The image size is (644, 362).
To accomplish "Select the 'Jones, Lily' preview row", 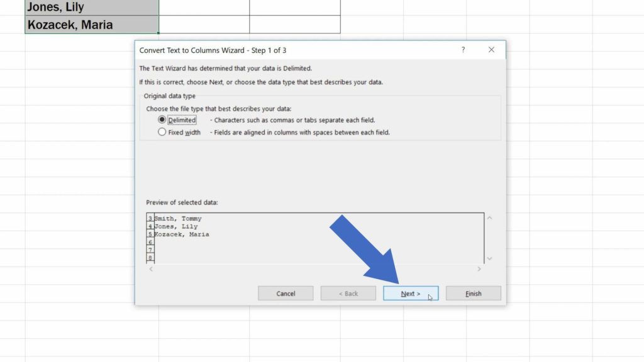I will pyautogui.click(x=176, y=226).
